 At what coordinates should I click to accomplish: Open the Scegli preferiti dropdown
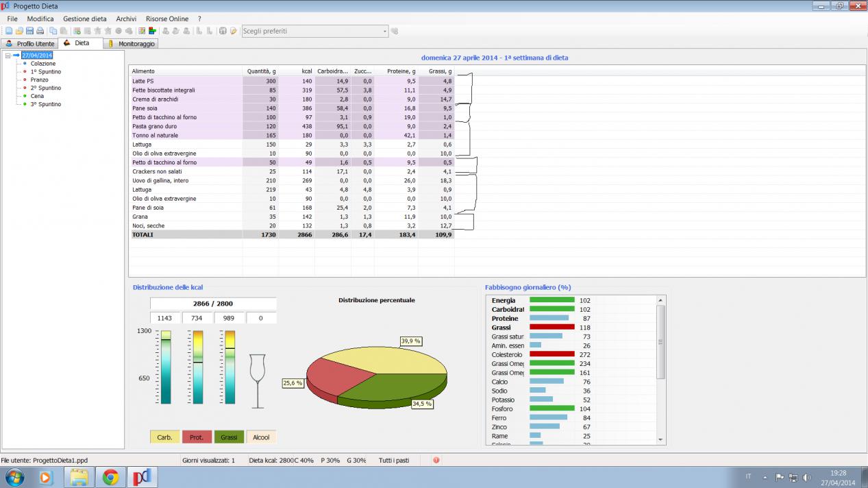(384, 31)
